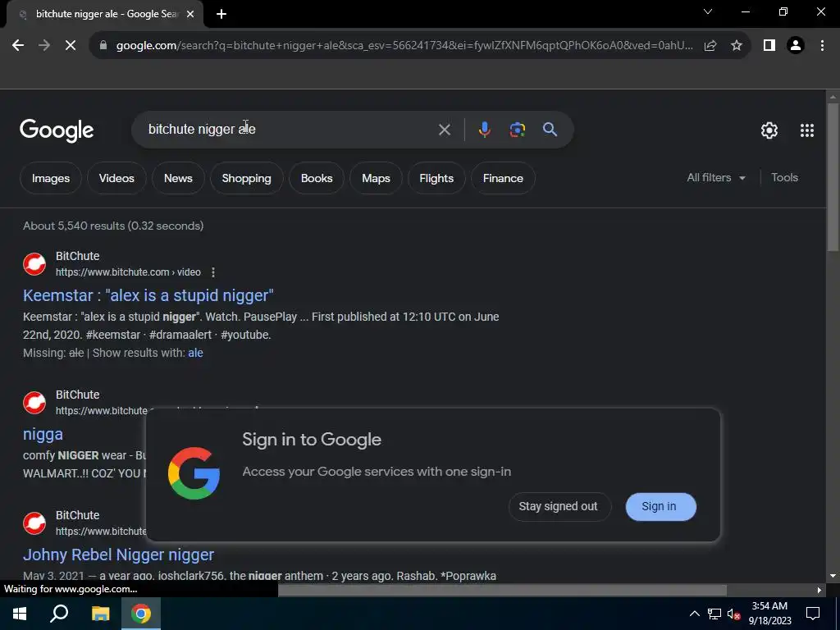Click the Google logo
This screenshot has height=630, width=840.
tap(57, 130)
